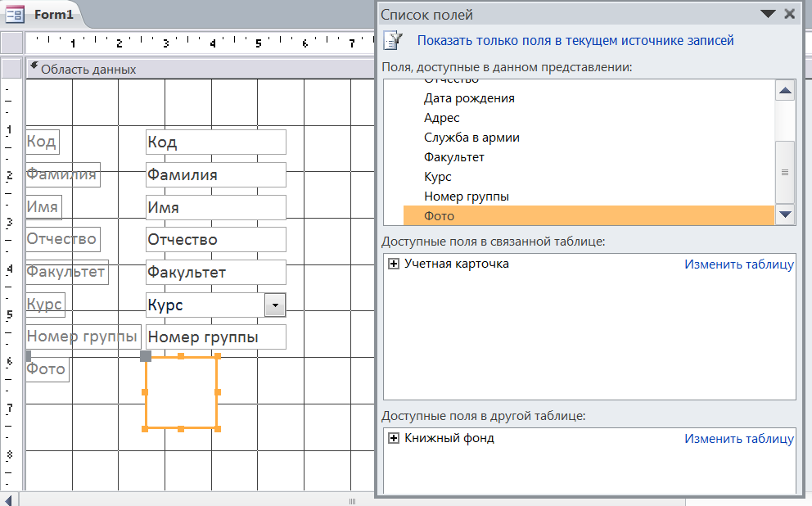The width and height of the screenshot is (812, 506).
Task: Select Служба в армии in field list
Action: tap(471, 138)
